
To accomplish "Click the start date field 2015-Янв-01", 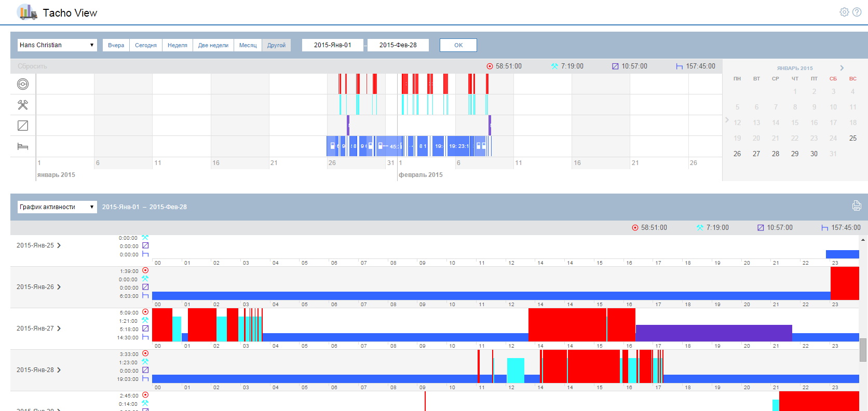I will pos(332,45).
